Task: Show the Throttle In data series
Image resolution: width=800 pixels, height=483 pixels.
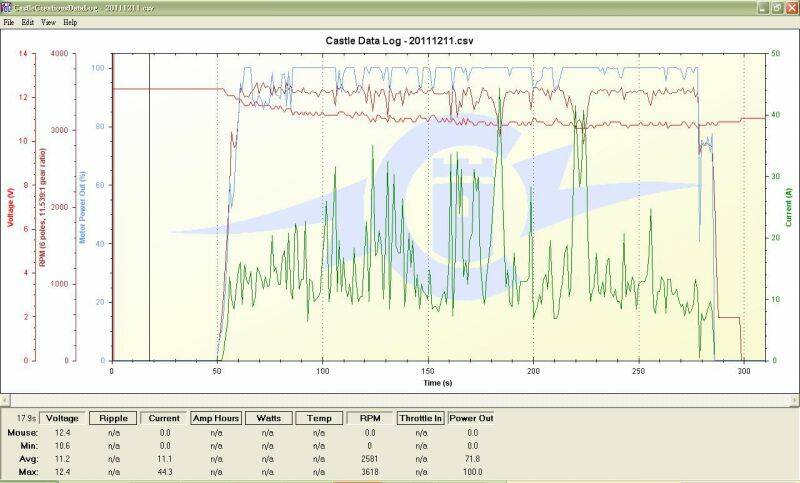Action: pos(421,419)
